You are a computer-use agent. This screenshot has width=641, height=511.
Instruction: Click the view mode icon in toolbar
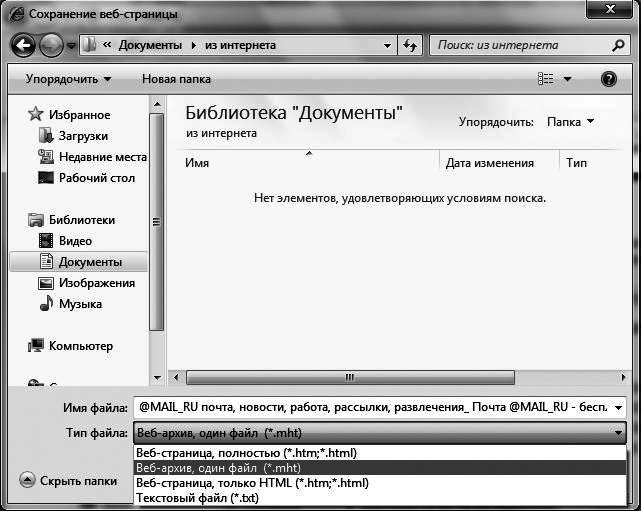coord(546,78)
